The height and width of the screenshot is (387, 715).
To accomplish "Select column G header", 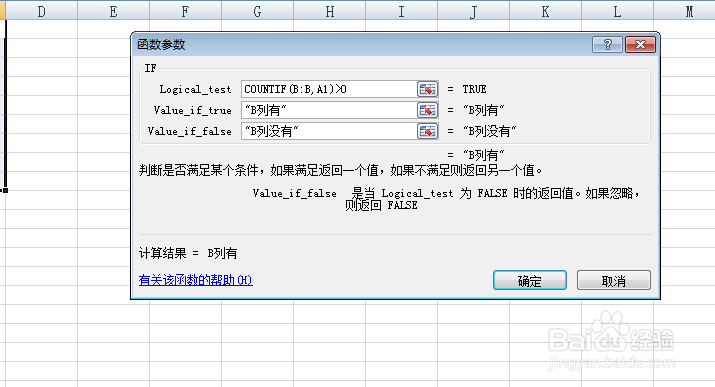I will click(258, 10).
